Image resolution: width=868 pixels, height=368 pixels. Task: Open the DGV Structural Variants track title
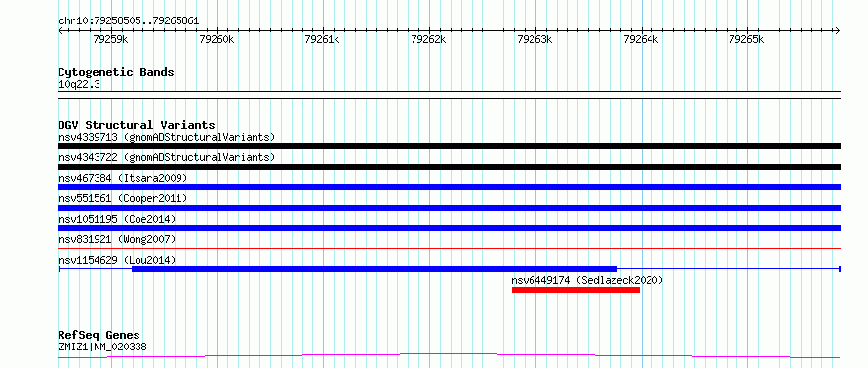(x=137, y=125)
